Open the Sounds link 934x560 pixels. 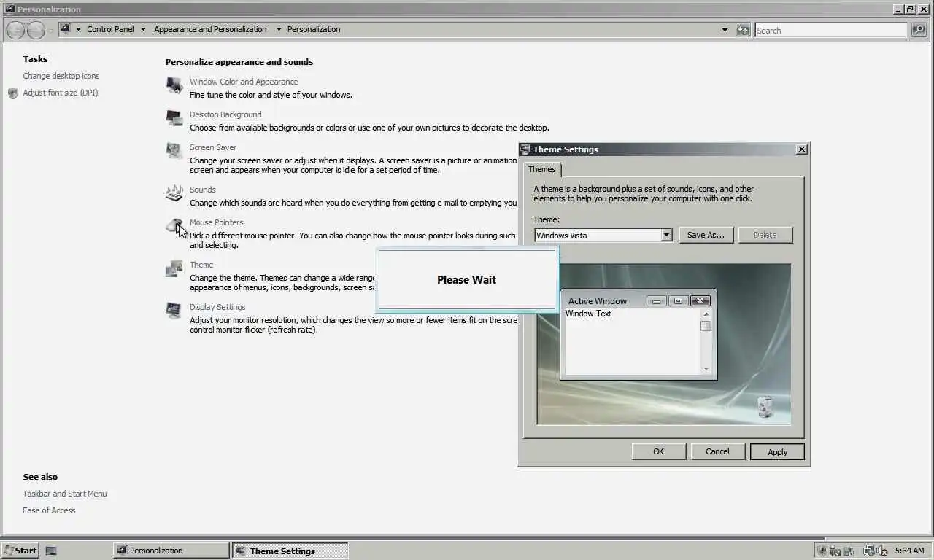[203, 190]
